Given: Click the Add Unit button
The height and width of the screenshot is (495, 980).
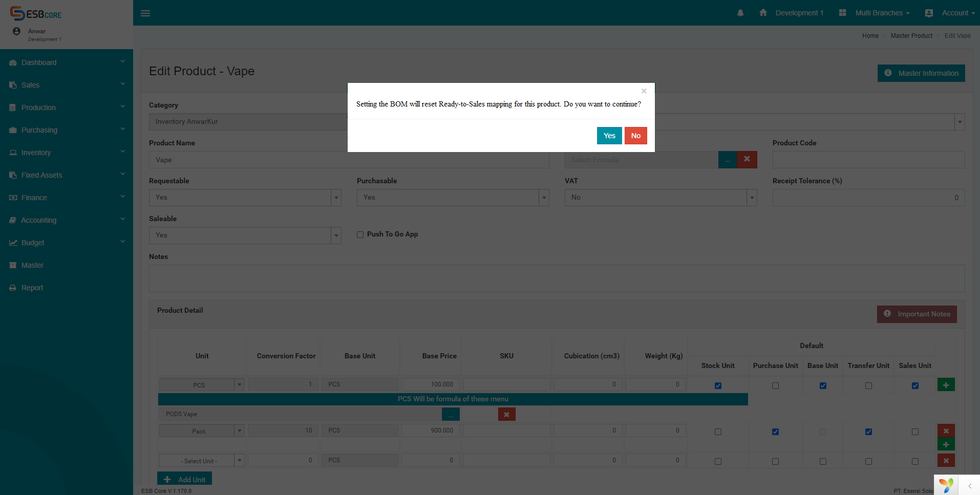Looking at the screenshot, I should (184, 479).
